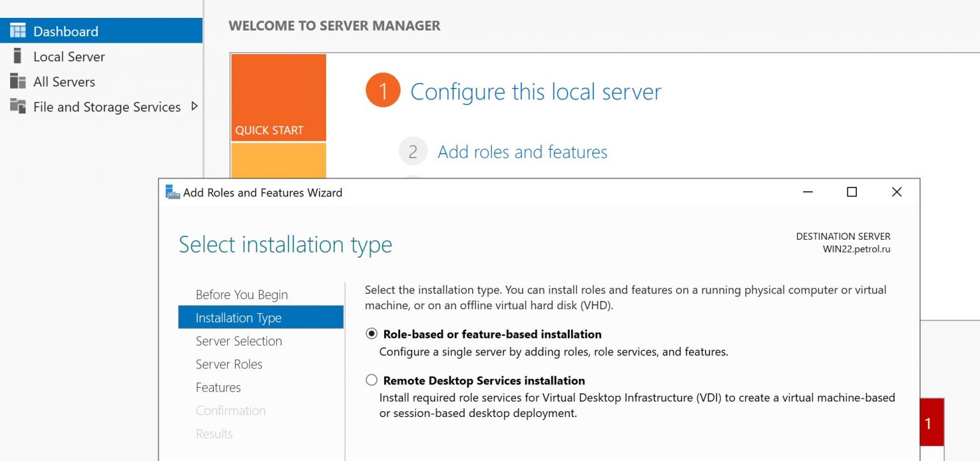Click the Configure this local server link
Screen dimensions: 980x461
[x=535, y=92]
